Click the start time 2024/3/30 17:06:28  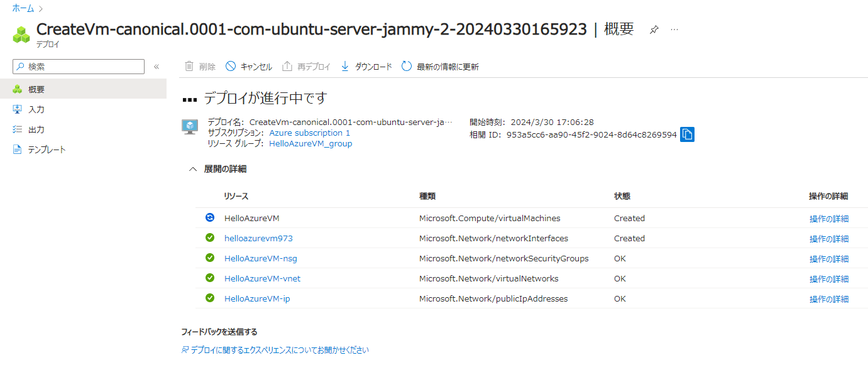pyautogui.click(x=552, y=123)
